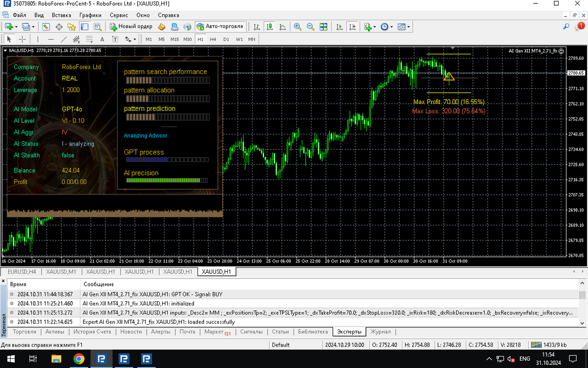Select the Vertical Line drawing tool
Image resolution: width=588 pixels, height=368 pixels.
pyautogui.click(x=38, y=39)
